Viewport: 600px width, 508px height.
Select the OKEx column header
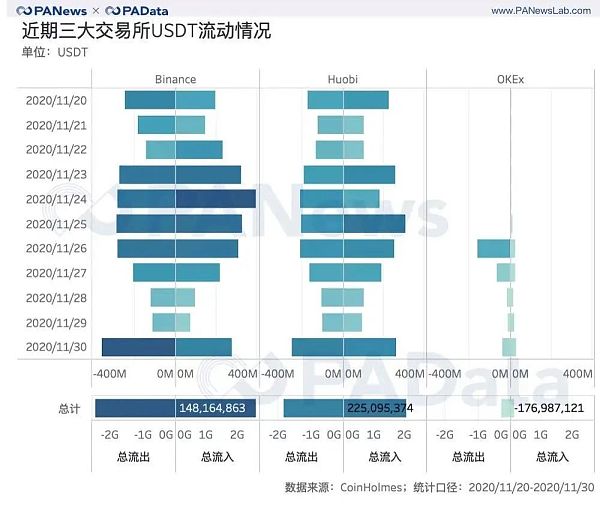click(510, 78)
